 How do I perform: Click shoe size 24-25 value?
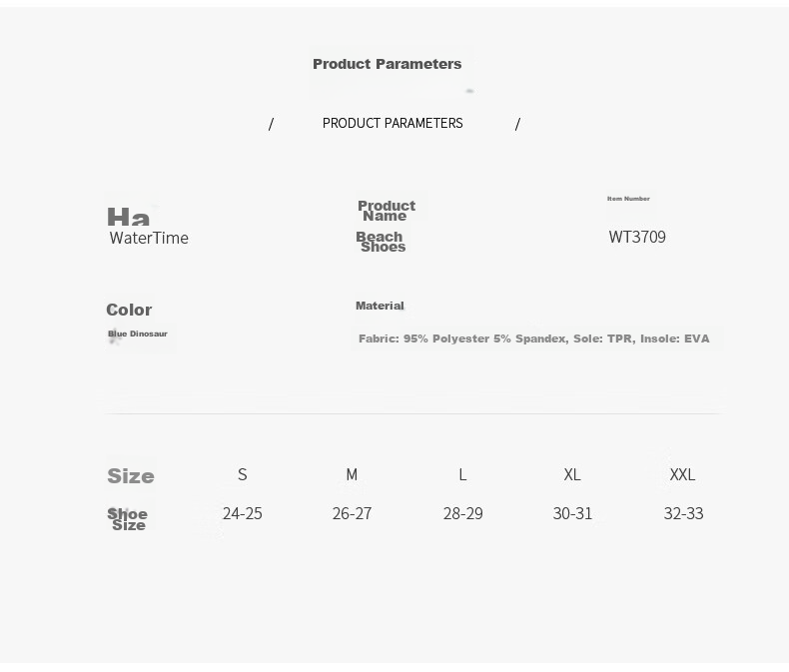point(243,513)
